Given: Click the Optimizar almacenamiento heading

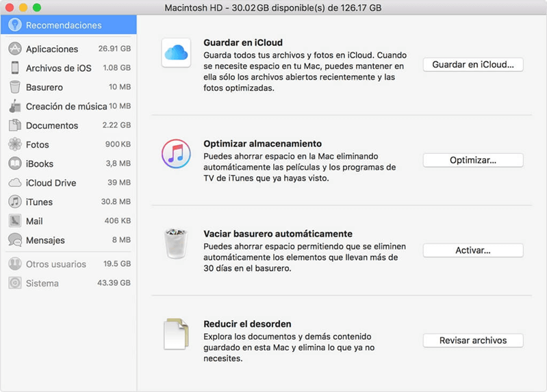Looking at the screenshot, I should point(262,144).
